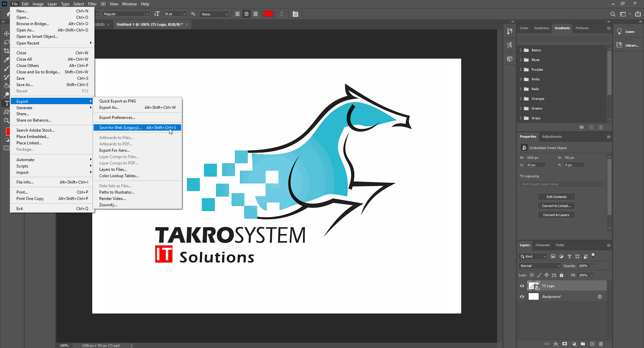Image resolution: width=644 pixels, height=348 pixels.
Task: Click the red text color swatch
Action: 268,14
